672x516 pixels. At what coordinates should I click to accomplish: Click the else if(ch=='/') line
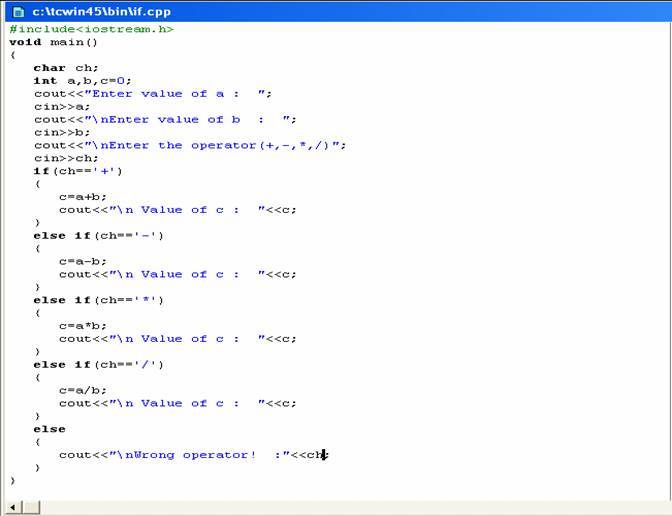pyautogui.click(x=99, y=365)
